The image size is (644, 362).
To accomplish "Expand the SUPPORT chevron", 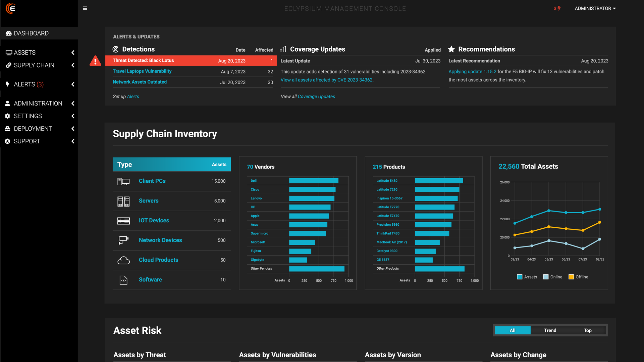I will pyautogui.click(x=73, y=141).
